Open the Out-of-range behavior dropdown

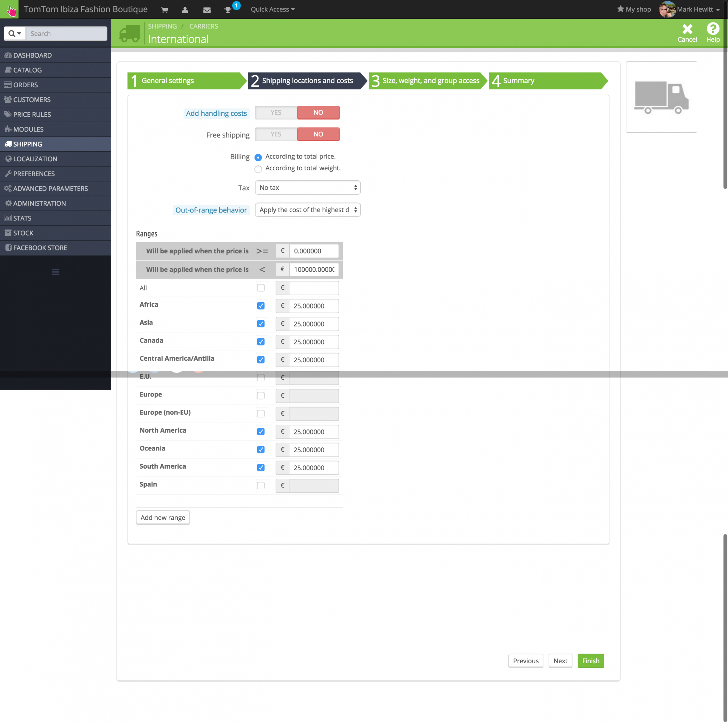(x=308, y=209)
